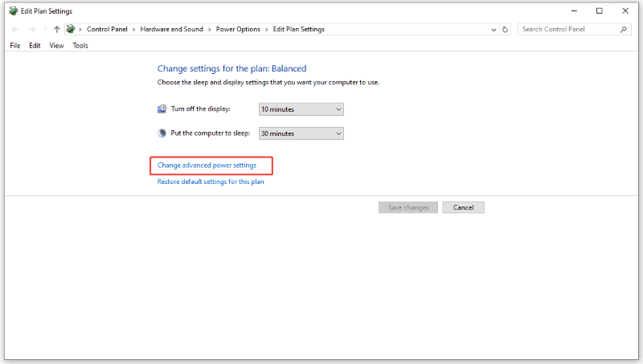
Task: Expand the address bar history dropdown
Action: [494, 30]
